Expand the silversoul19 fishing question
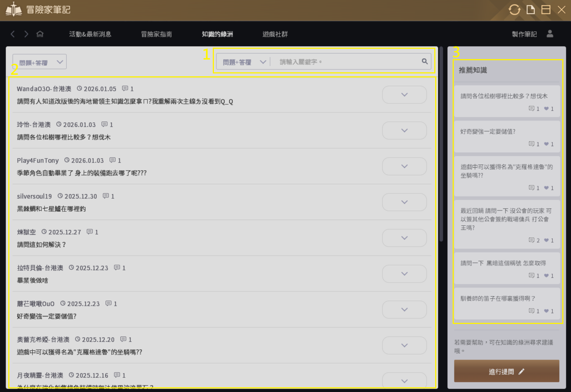Viewport: 571px width, 392px height. (404, 202)
